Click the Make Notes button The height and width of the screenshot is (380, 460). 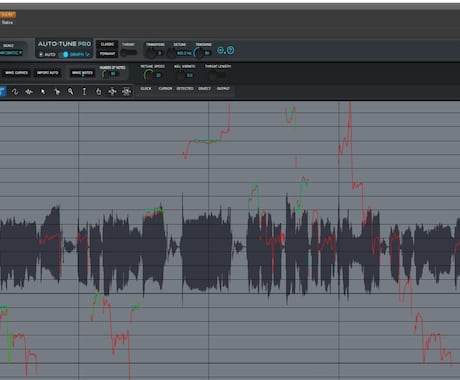click(x=82, y=73)
